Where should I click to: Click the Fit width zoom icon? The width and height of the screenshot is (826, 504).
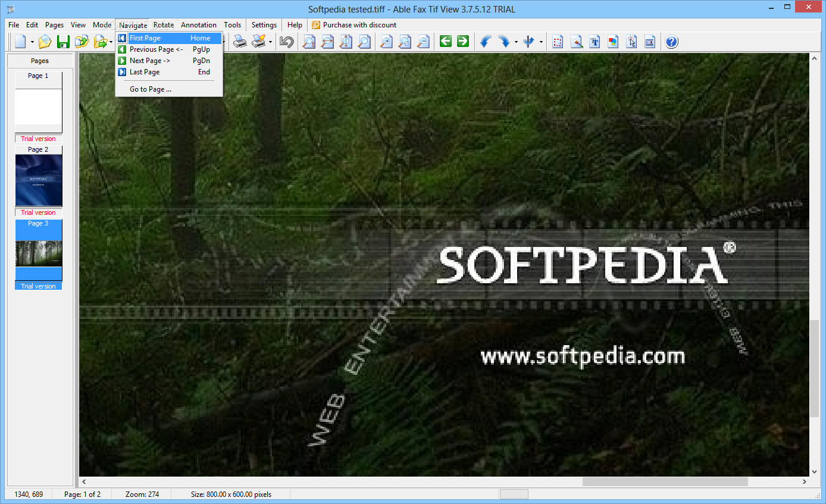(x=327, y=42)
